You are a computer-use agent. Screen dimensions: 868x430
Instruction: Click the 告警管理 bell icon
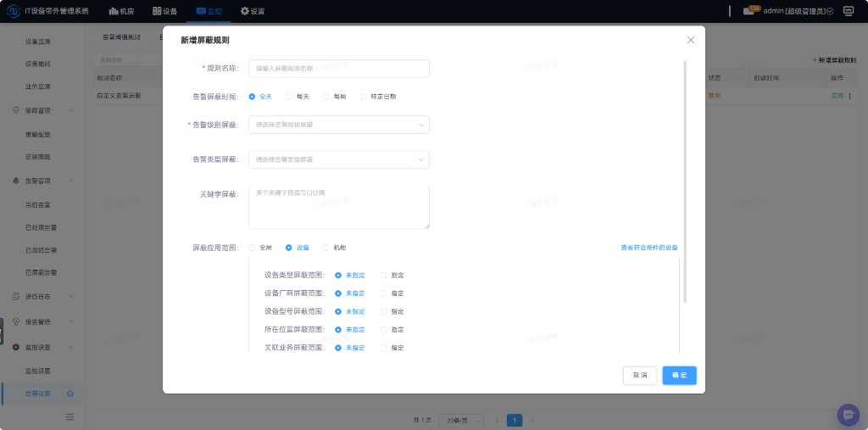pos(15,181)
